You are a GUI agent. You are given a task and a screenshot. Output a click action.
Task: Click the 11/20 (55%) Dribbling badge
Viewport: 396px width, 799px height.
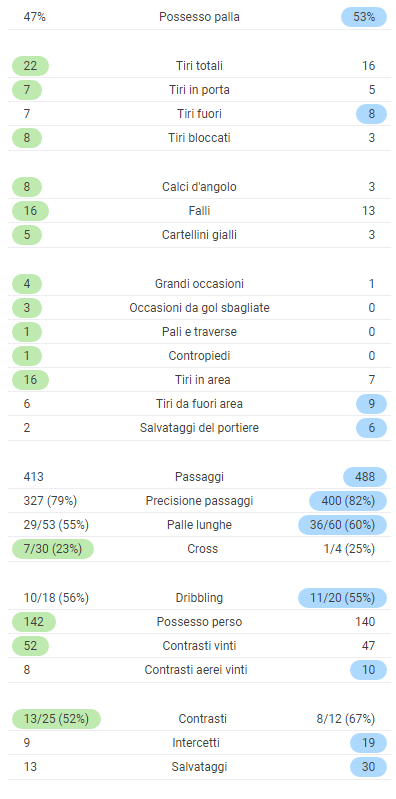coord(342,598)
